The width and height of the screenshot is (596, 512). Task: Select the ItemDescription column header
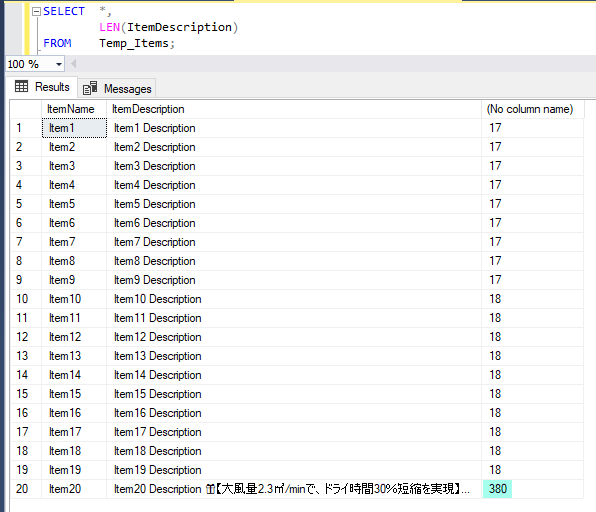[294, 109]
